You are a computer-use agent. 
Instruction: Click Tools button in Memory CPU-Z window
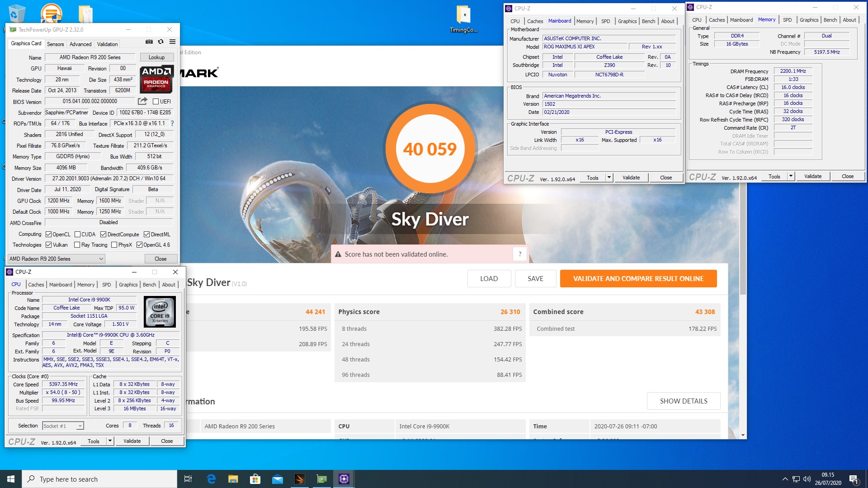point(774,176)
